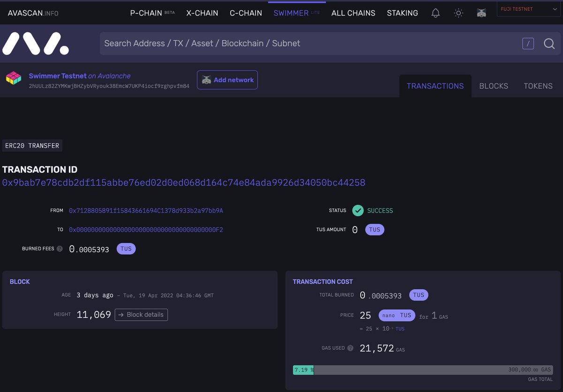Click TUS badge next to total burned
The height and width of the screenshot is (392, 563).
[418, 295]
